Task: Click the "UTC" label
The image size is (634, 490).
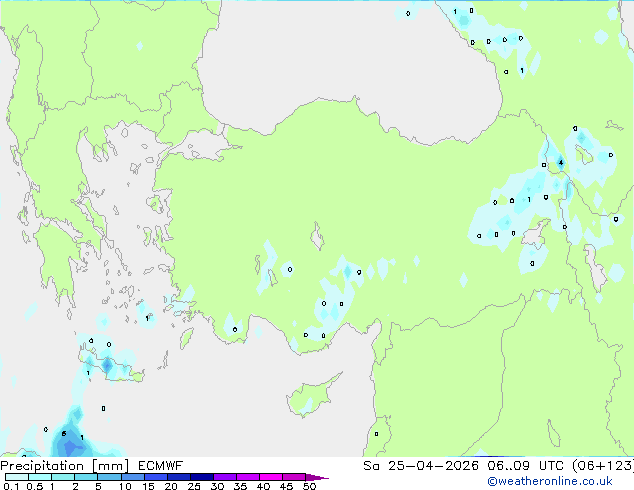Action: (x=552, y=466)
